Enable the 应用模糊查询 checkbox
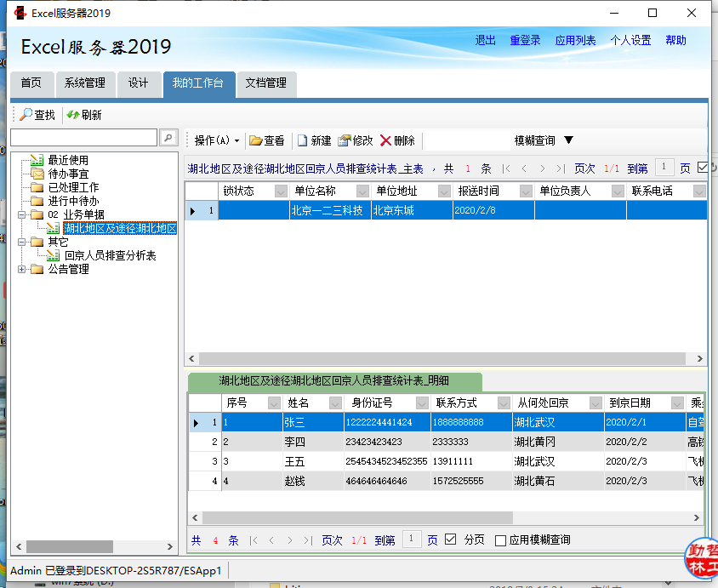This screenshot has height=588, width=718. [500, 540]
